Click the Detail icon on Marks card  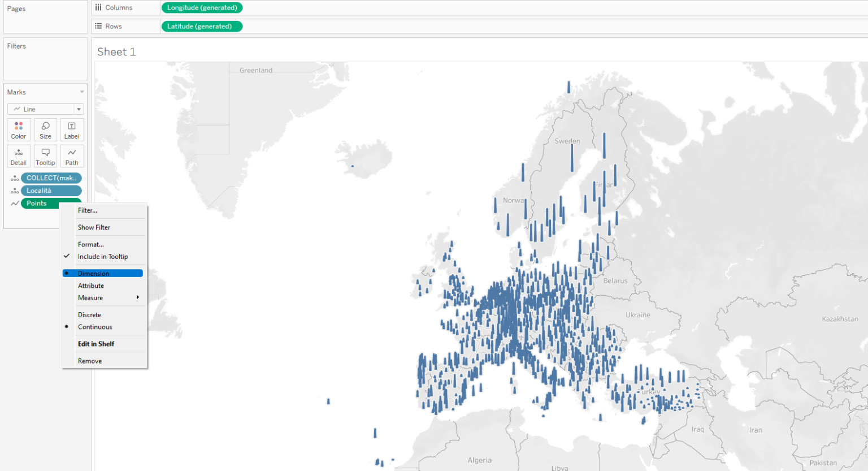19,156
